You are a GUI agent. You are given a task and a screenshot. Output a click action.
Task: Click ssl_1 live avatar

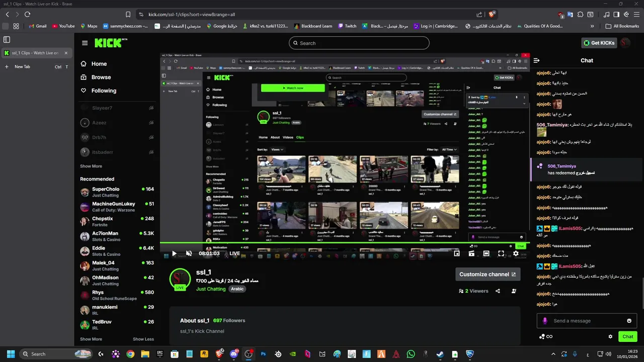pos(180,279)
